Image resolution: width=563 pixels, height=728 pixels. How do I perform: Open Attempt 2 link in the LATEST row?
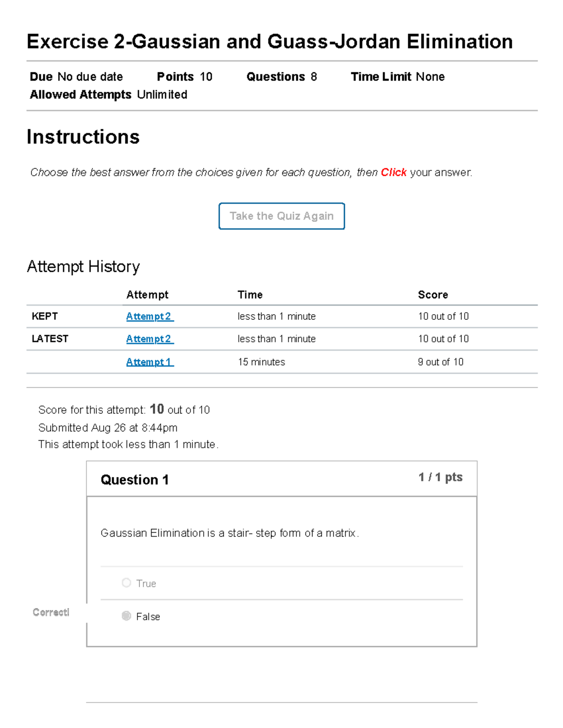pos(150,339)
